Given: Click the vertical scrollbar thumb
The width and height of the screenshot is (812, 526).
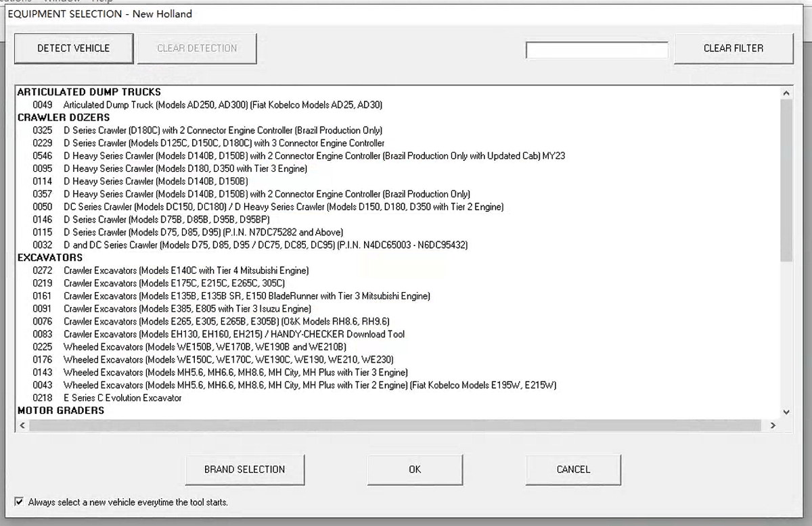Looking at the screenshot, I should pos(786,179).
